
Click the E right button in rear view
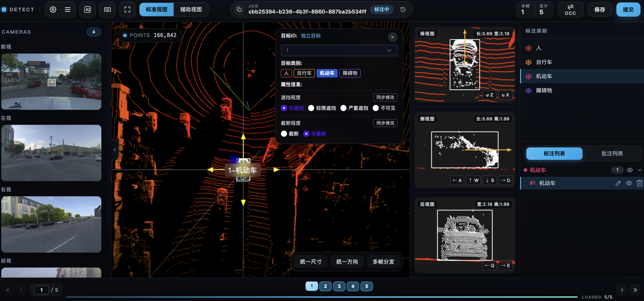point(505,265)
